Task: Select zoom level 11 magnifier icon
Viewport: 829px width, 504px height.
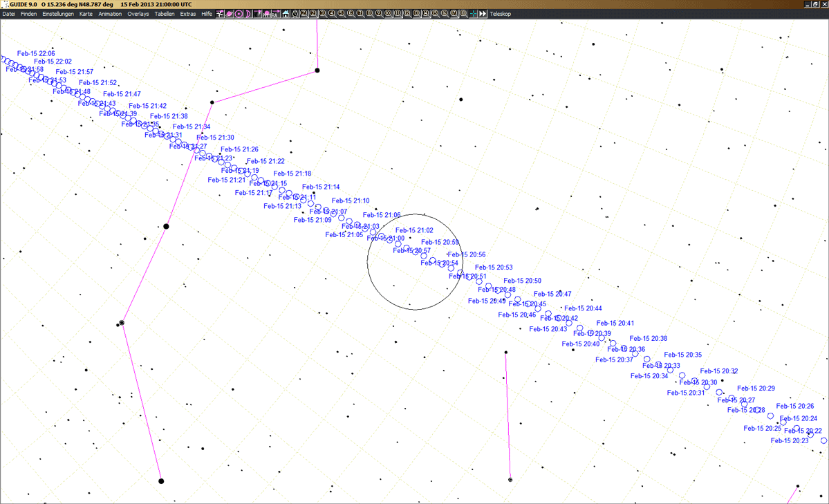Action: pos(398,14)
